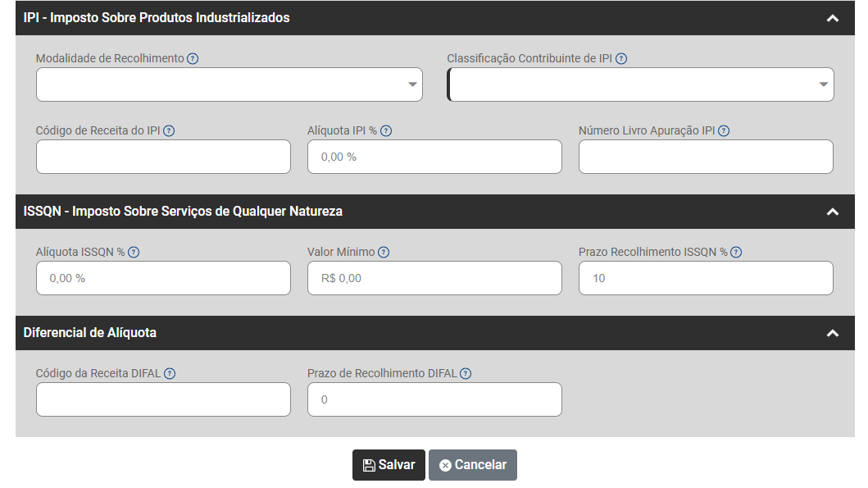Screen dimensions: 868x488
Task: Click help icon beside Modalidade de Recolhimento
Action: coord(193,59)
